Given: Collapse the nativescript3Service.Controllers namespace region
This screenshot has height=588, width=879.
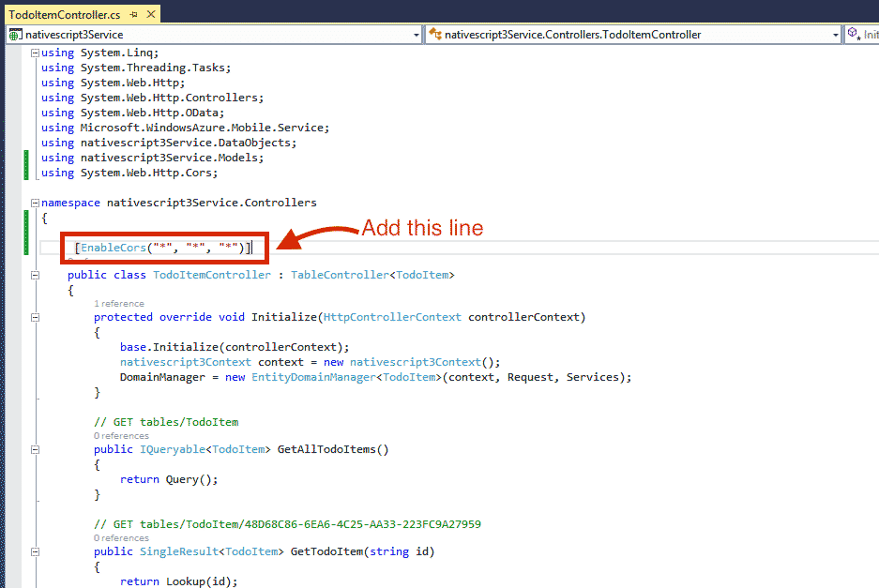Looking at the screenshot, I should coord(33,202).
